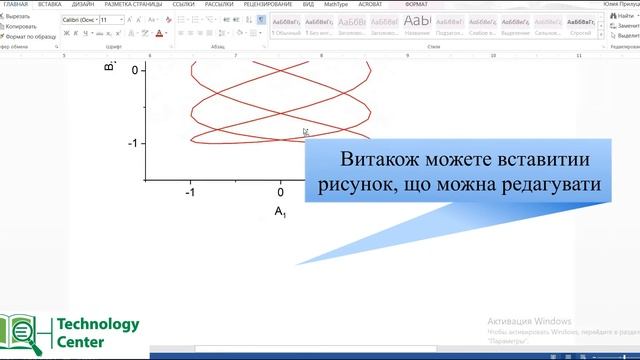The image size is (640, 360).
Task: Open Абзац paragraph dialog launcher
Action: tap(264, 47)
